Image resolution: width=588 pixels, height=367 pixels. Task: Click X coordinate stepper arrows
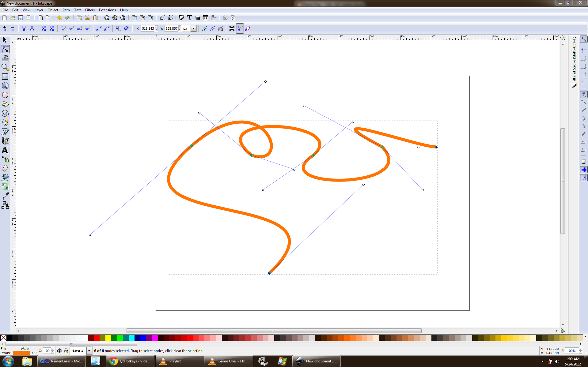point(156,28)
